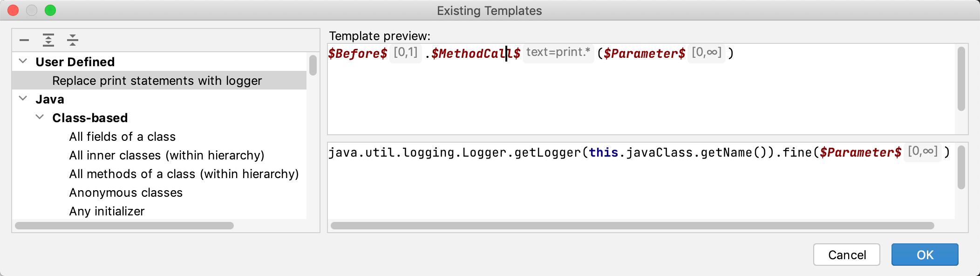This screenshot has height=276, width=980.
Task: Click the template tree horizontal scrollbar
Action: pos(124,226)
